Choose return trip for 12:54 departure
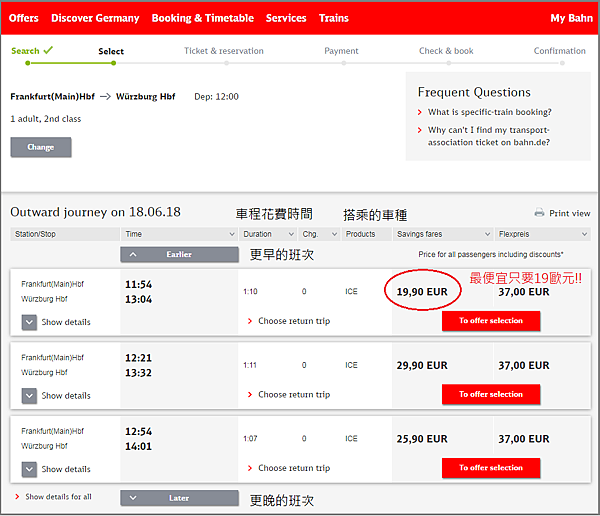 point(293,468)
